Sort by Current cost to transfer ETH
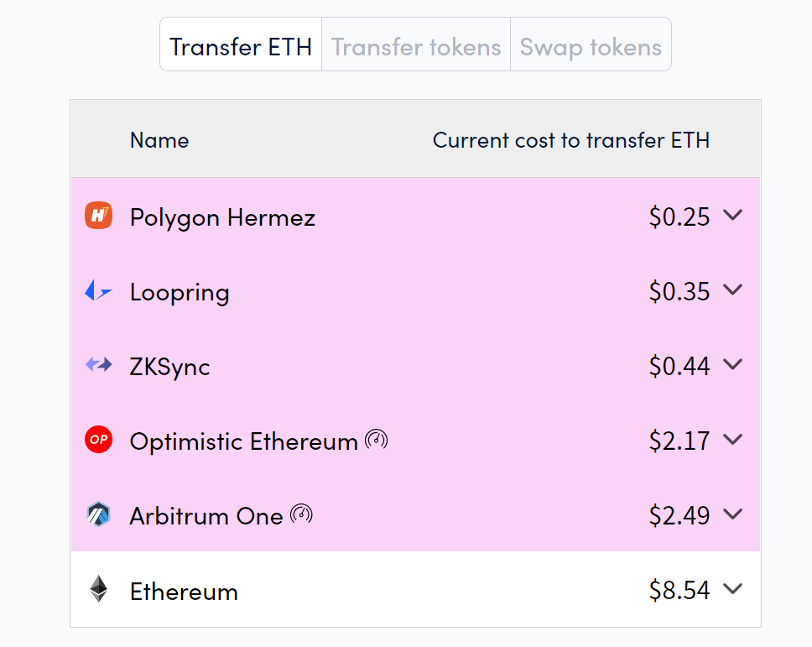The image size is (812, 647). click(x=570, y=140)
